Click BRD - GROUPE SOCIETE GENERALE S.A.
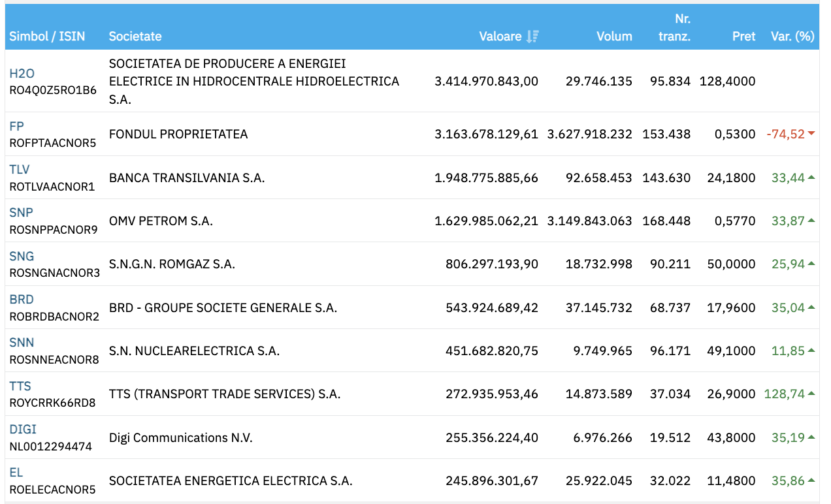This screenshot has height=504, width=831. pyautogui.click(x=223, y=307)
